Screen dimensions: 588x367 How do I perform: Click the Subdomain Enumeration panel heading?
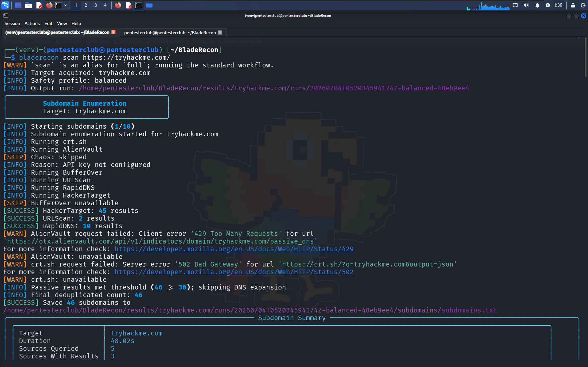point(85,104)
